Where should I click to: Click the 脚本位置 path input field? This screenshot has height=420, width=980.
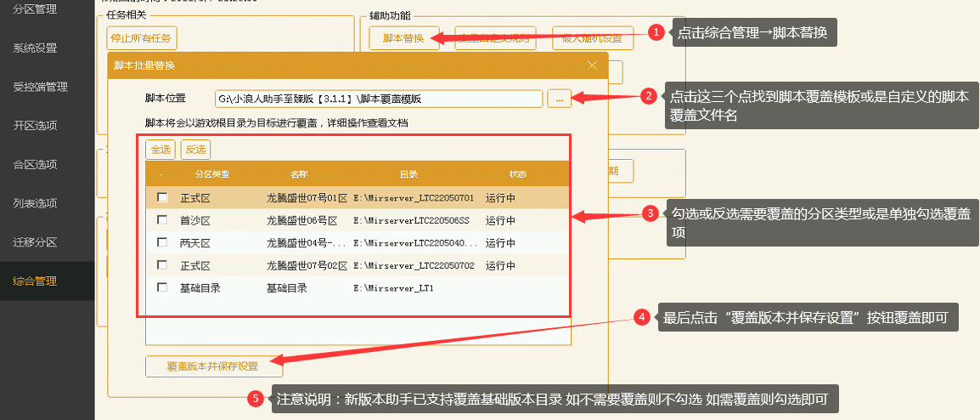coord(378,99)
